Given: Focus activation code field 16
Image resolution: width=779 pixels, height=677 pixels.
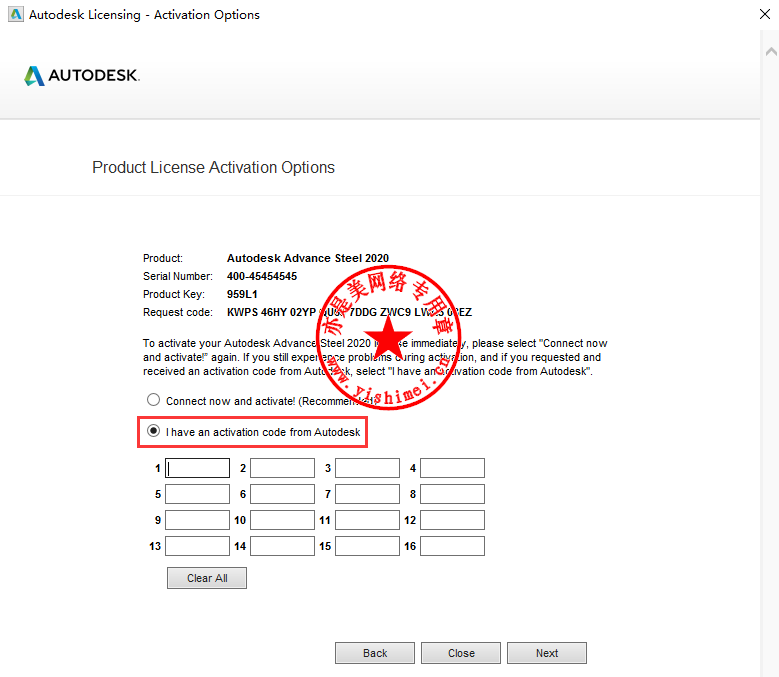Looking at the screenshot, I should (x=452, y=546).
